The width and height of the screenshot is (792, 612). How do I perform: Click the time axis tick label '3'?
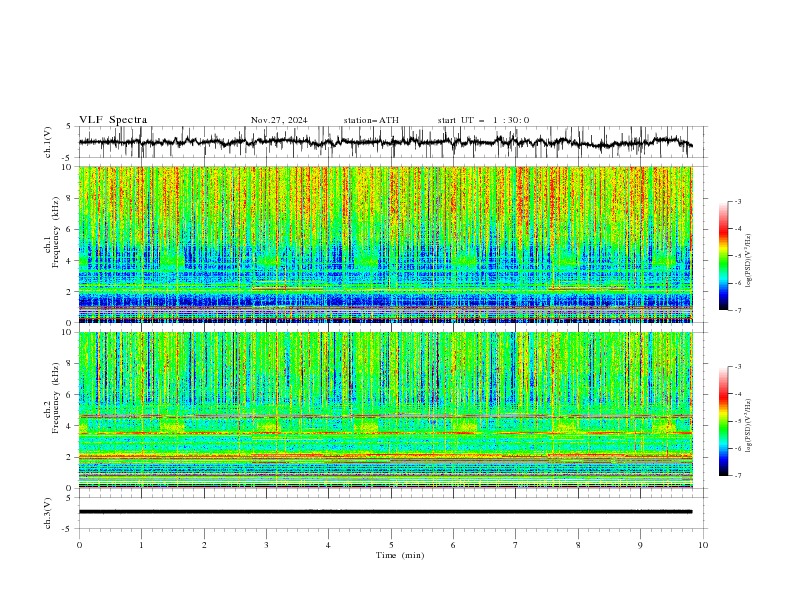tap(266, 545)
